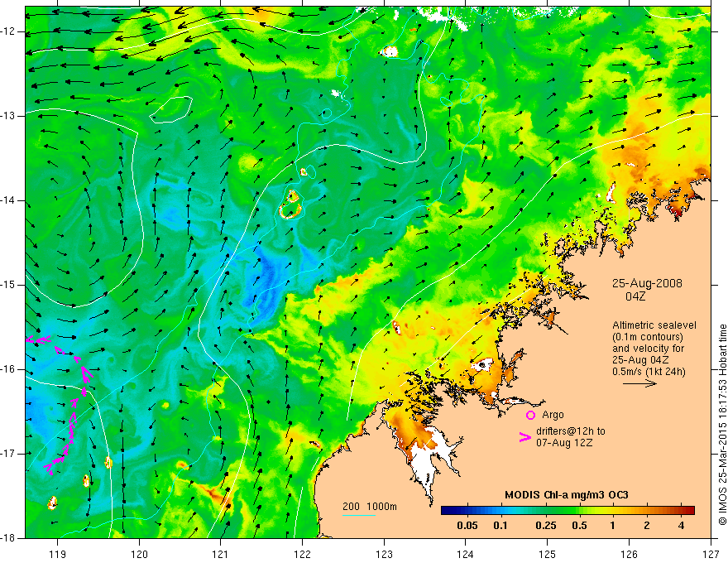This screenshot has height=563, width=728.
Task: Click the '25-Aug 04Z' velocity date text
Action: [x=640, y=360]
